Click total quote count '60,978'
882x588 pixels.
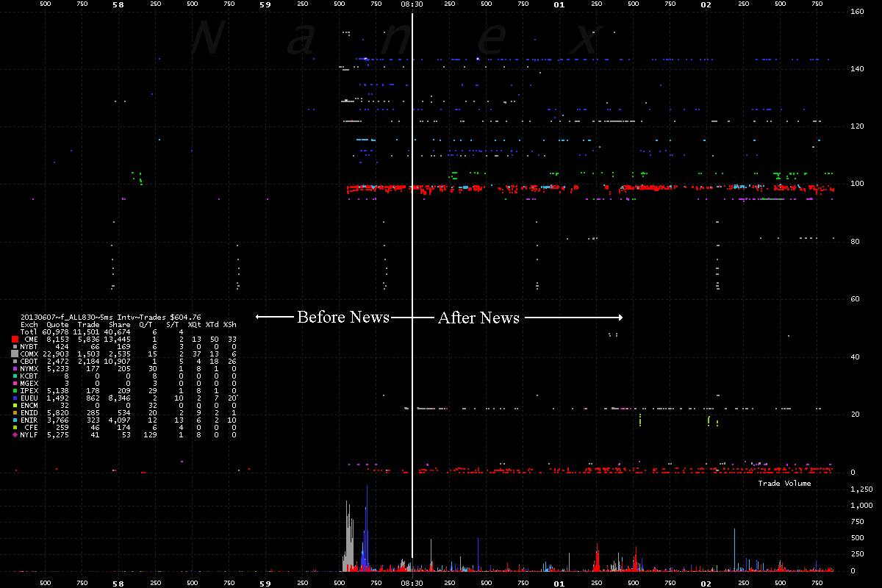tap(55, 331)
